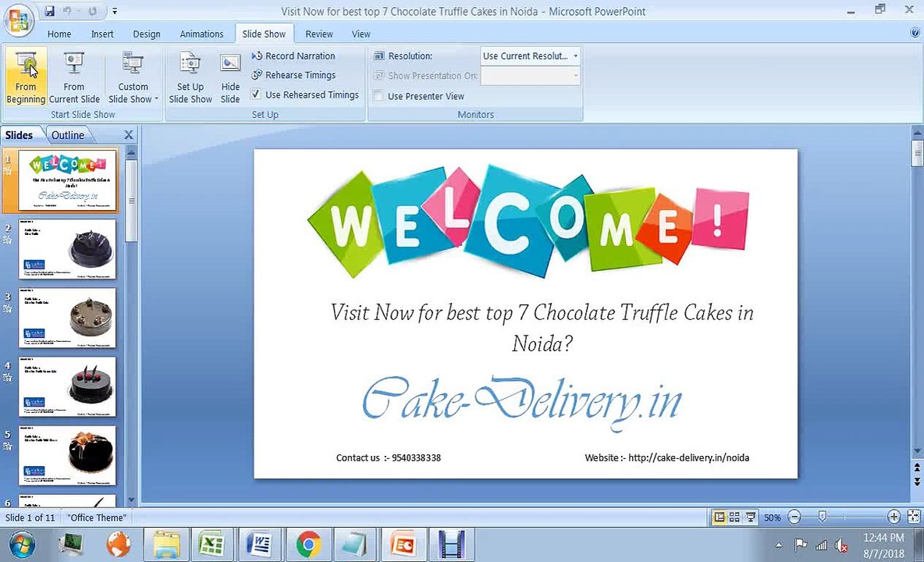Viewport: 924px width, 562px height.
Task: Click zoom in plus button
Action: click(894, 518)
